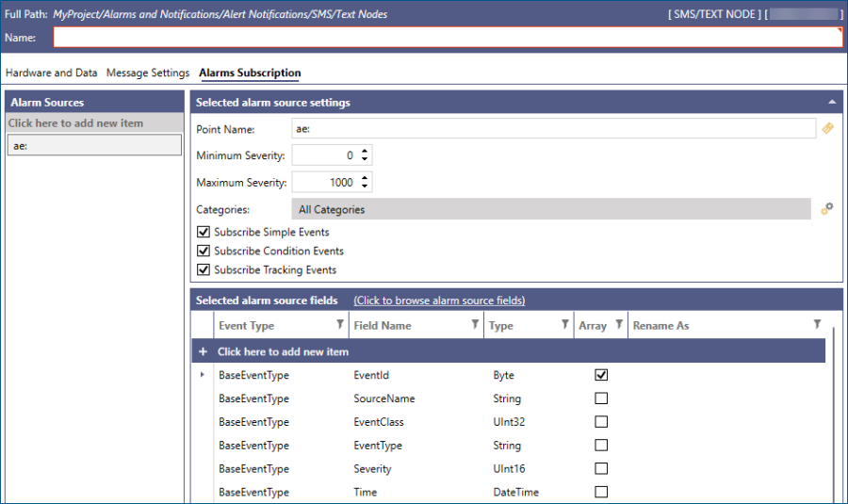Open the Message Settings tab
Screen dimensions: 848x504
point(148,73)
